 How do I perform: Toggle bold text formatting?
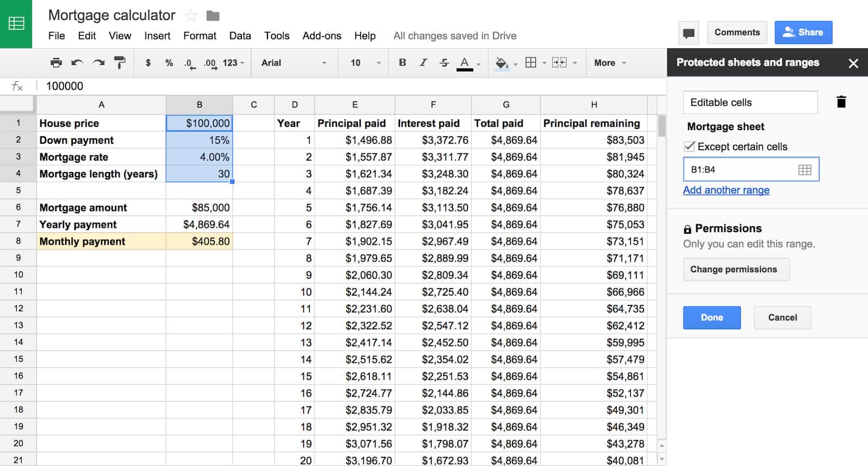pyautogui.click(x=402, y=63)
